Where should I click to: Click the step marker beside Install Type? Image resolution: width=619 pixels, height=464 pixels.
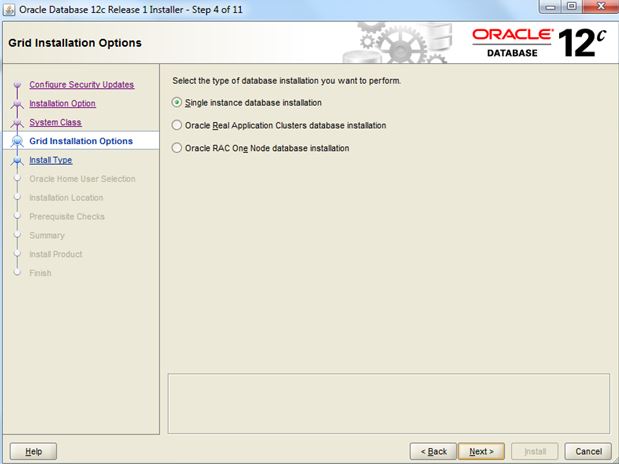17,160
